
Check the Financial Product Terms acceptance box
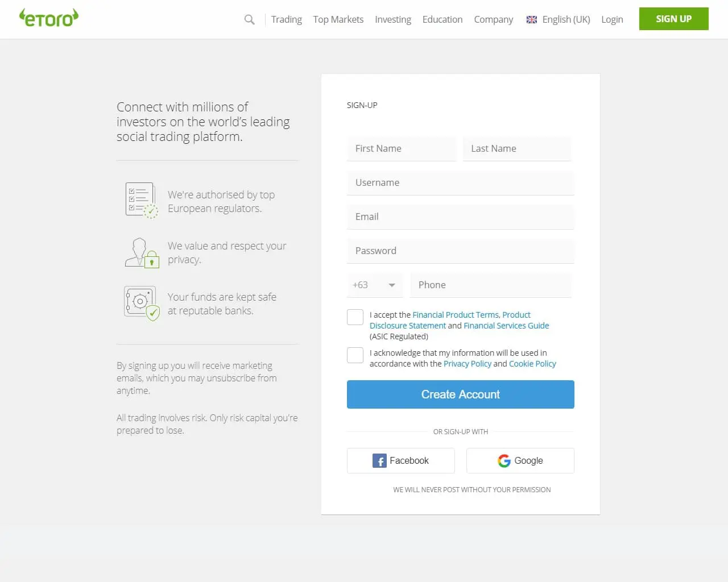[354, 317]
